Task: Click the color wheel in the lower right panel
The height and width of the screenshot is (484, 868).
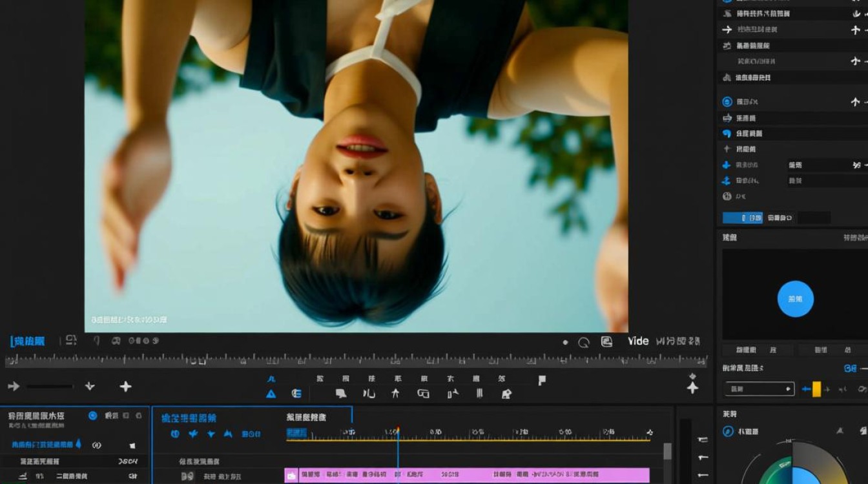Action: [x=793, y=463]
